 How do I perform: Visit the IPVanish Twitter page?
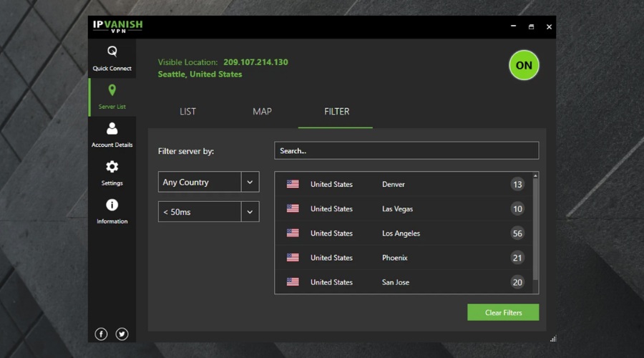pos(122,334)
